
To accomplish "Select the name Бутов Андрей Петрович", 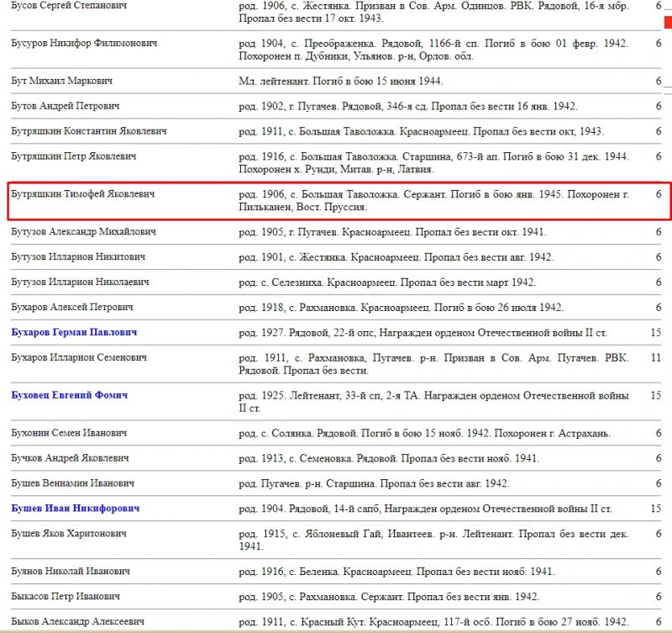I will (x=66, y=106).
